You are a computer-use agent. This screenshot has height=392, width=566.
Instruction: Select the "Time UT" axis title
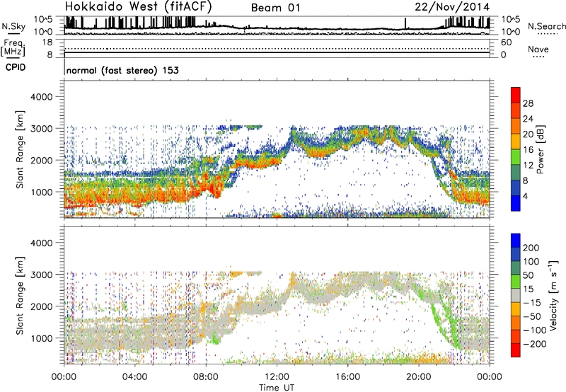(x=277, y=388)
